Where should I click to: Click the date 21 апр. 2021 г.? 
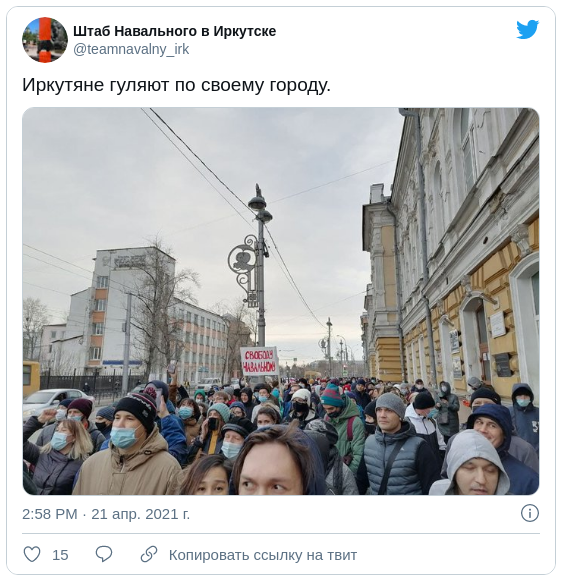tap(141, 514)
